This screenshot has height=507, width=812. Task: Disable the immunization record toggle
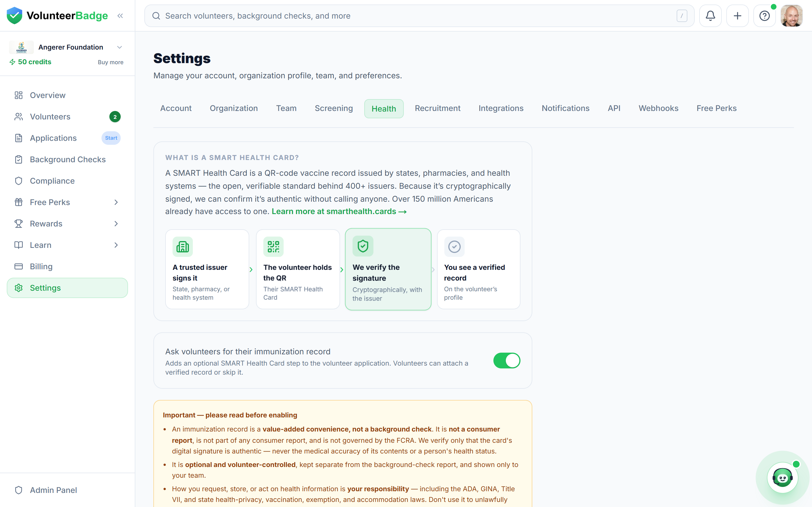tap(507, 361)
